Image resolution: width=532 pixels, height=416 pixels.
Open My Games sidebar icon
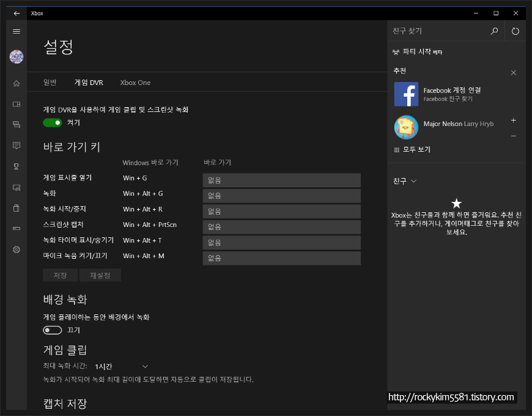pyautogui.click(x=17, y=104)
